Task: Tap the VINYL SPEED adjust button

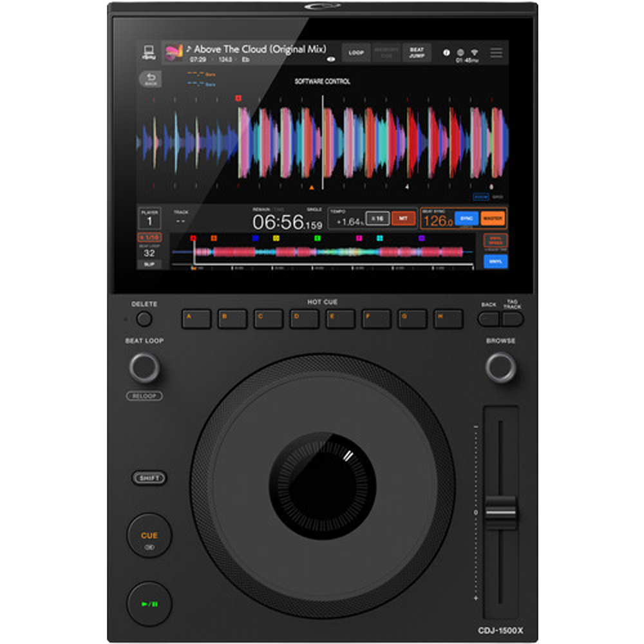Action: (496, 240)
